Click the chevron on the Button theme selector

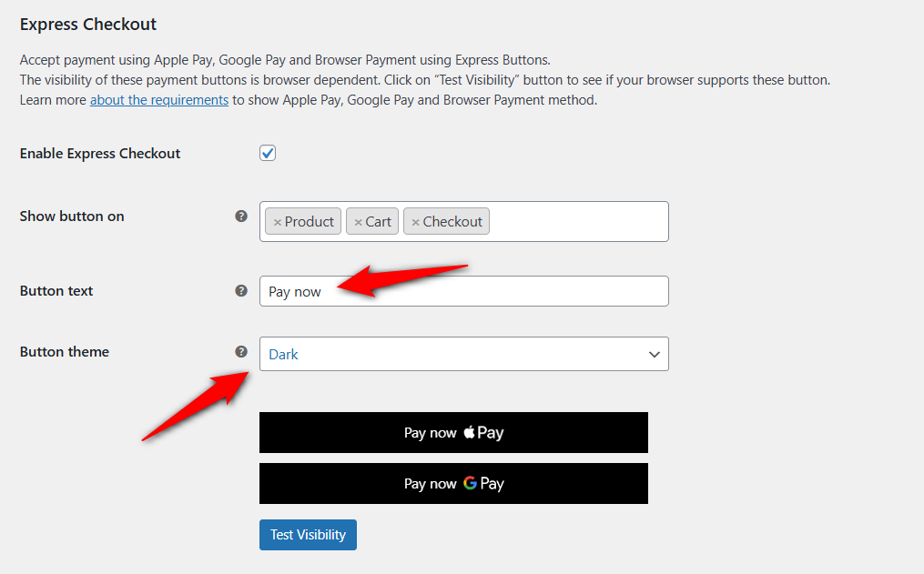coord(654,354)
